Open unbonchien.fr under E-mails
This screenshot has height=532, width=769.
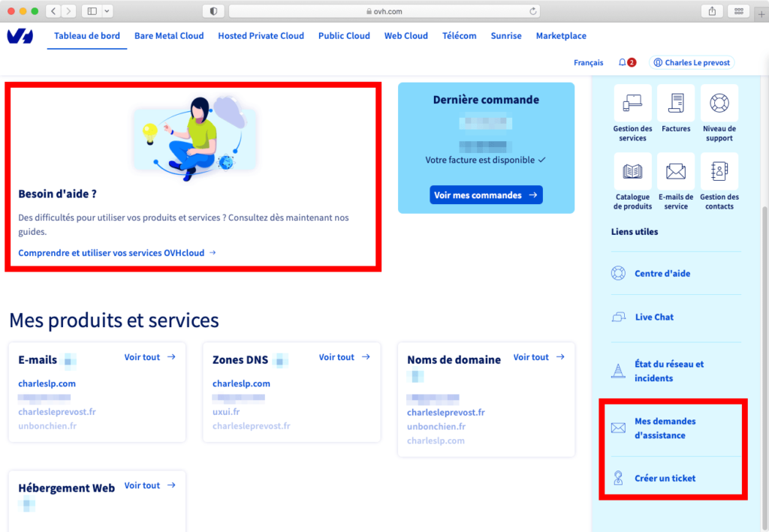[x=47, y=426]
